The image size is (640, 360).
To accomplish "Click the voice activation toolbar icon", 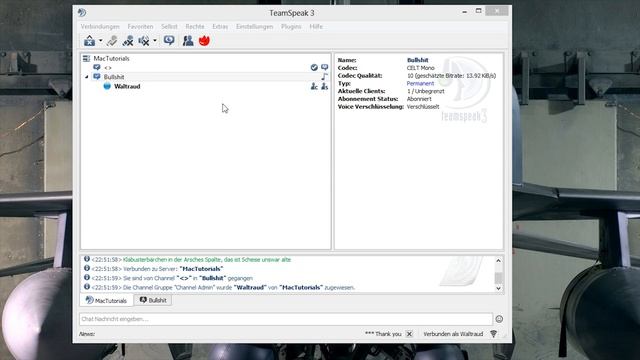I will 112,41.
